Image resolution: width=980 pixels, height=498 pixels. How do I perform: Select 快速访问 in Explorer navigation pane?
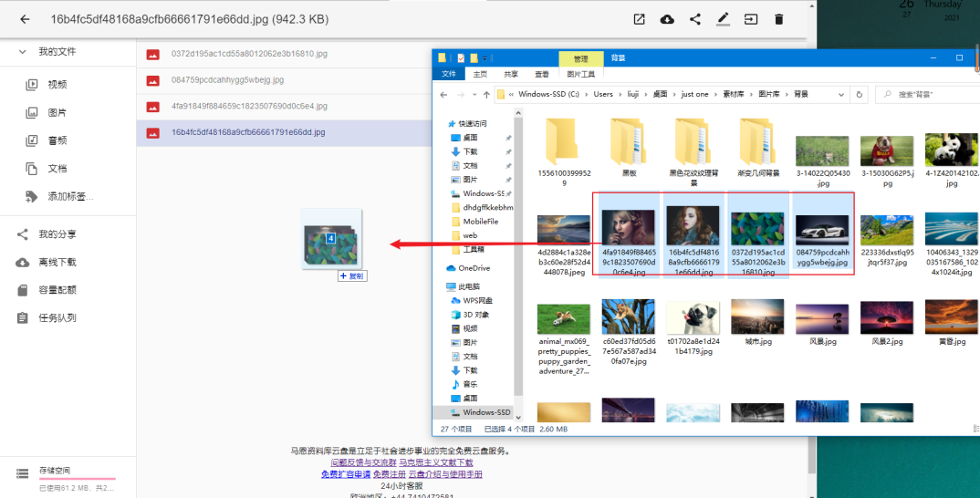[x=472, y=124]
